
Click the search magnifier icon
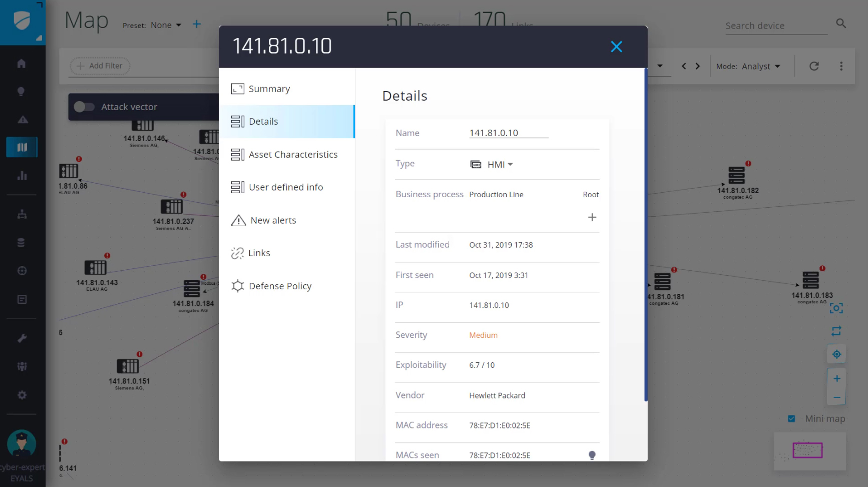(841, 24)
